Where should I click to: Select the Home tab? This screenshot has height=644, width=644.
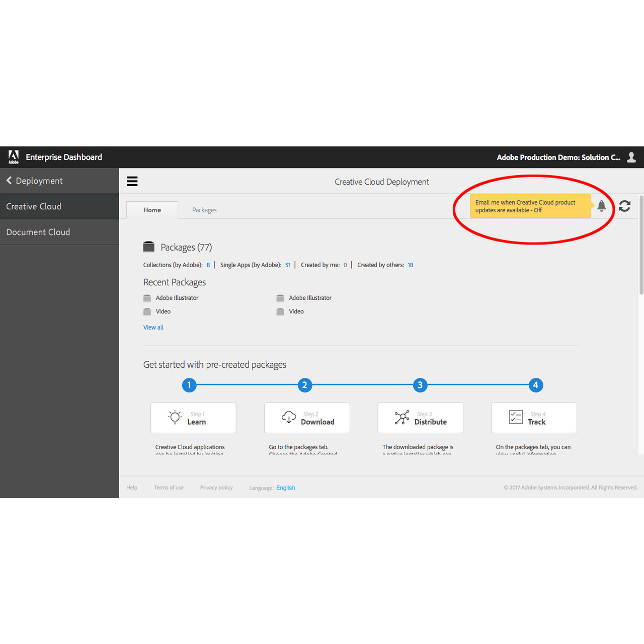coord(152,210)
